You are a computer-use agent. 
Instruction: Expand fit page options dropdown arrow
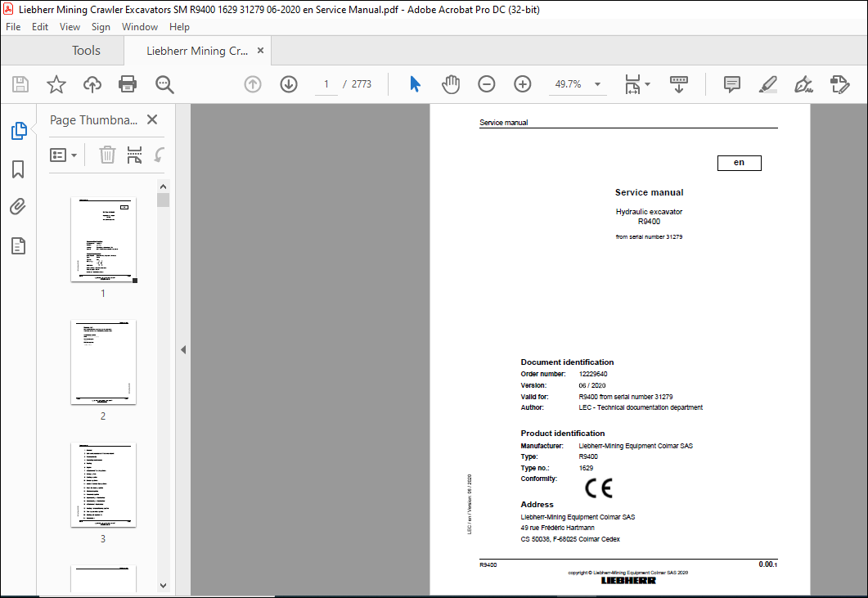click(648, 84)
